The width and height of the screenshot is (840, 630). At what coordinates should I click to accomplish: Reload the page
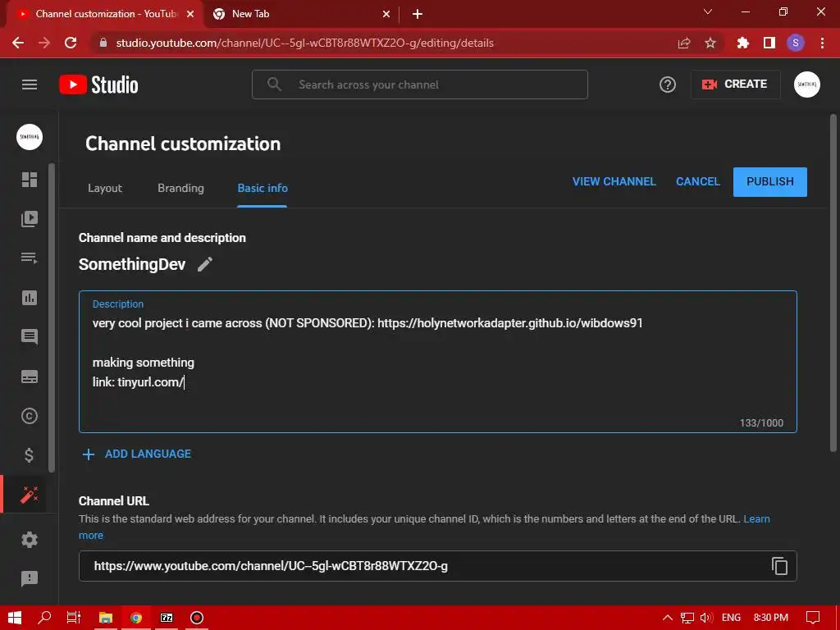click(x=71, y=43)
